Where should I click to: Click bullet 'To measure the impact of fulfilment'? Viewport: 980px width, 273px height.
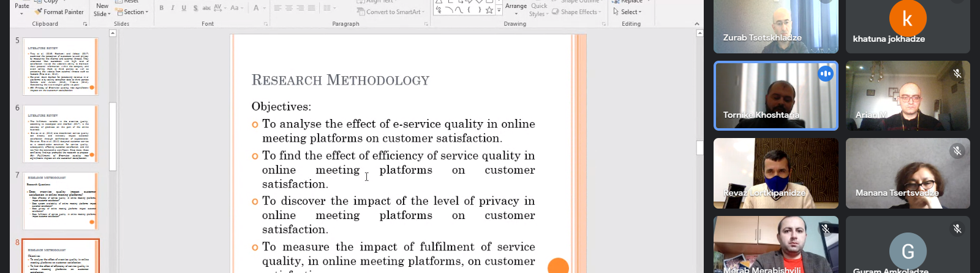[x=393, y=258]
